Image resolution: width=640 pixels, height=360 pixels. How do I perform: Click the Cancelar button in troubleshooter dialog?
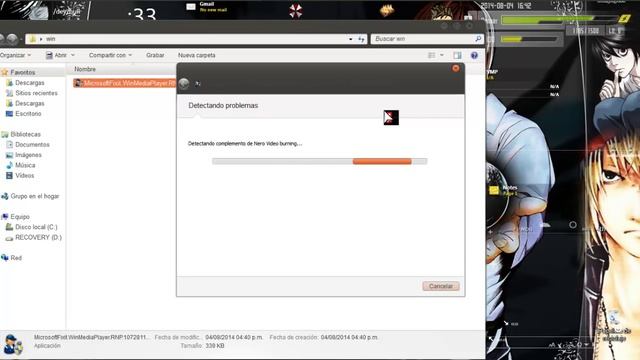click(441, 286)
